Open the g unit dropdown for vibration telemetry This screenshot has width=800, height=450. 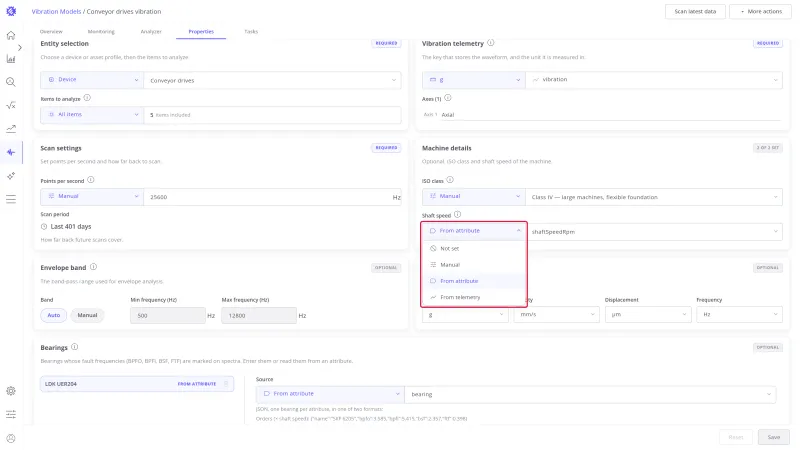(x=473, y=80)
